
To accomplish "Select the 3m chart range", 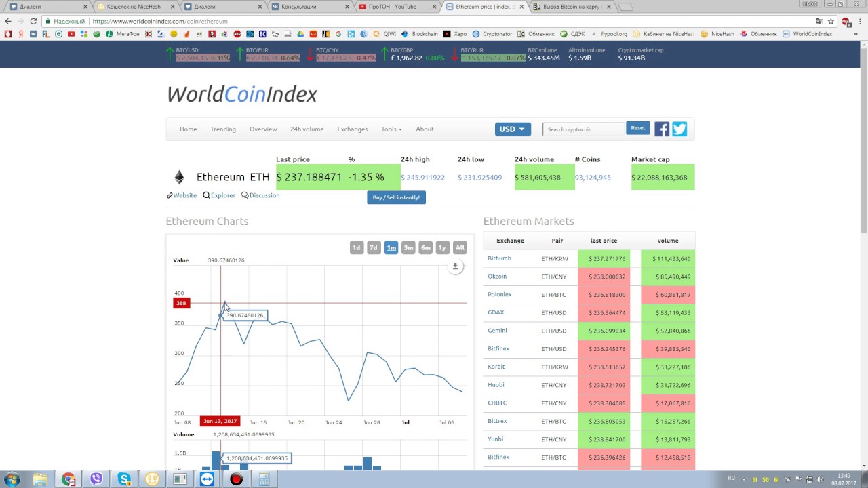I will pyautogui.click(x=408, y=248).
